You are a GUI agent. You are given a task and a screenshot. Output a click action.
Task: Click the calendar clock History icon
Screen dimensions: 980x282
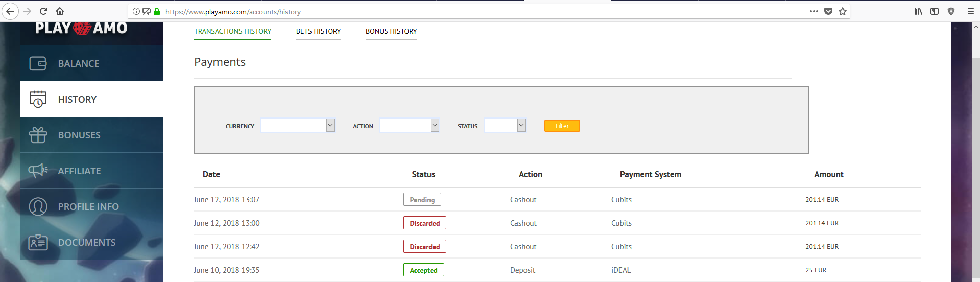coord(38,99)
